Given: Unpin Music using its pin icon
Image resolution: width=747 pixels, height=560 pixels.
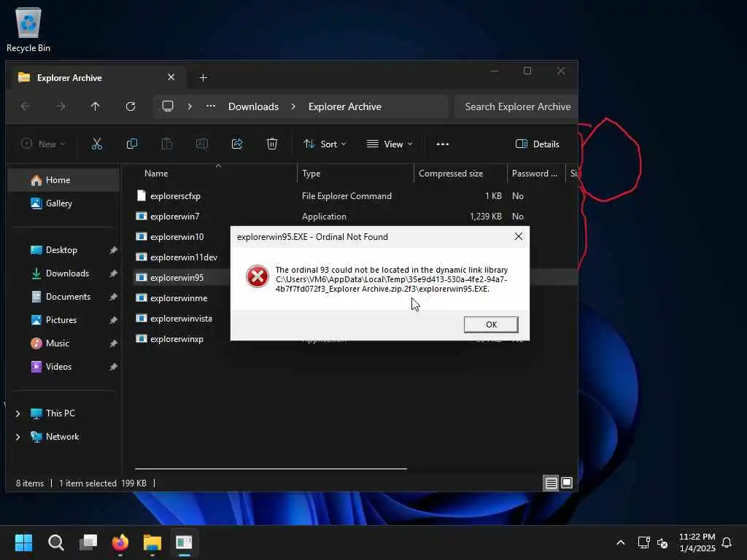Looking at the screenshot, I should click(x=113, y=343).
